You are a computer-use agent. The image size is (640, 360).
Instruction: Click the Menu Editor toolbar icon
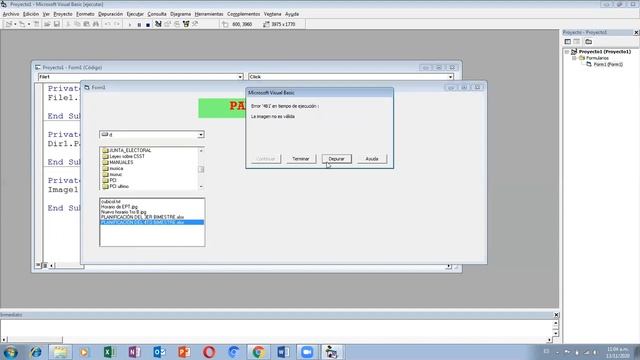(x=36, y=24)
